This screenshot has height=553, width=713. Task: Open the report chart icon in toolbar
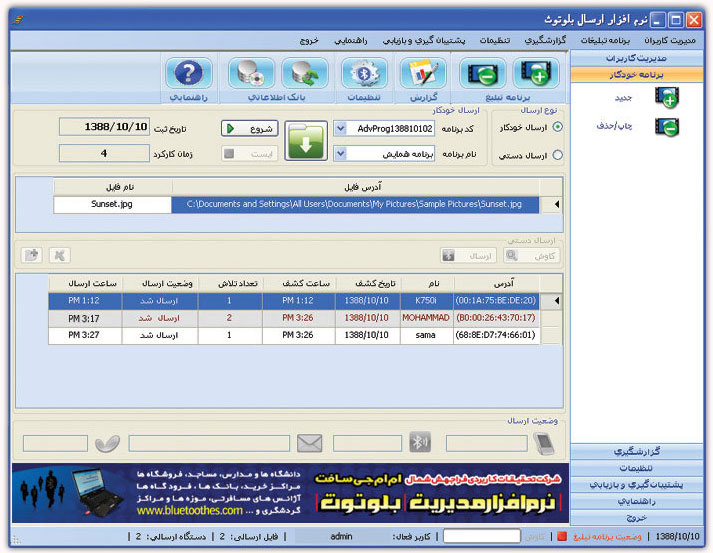coord(423,73)
